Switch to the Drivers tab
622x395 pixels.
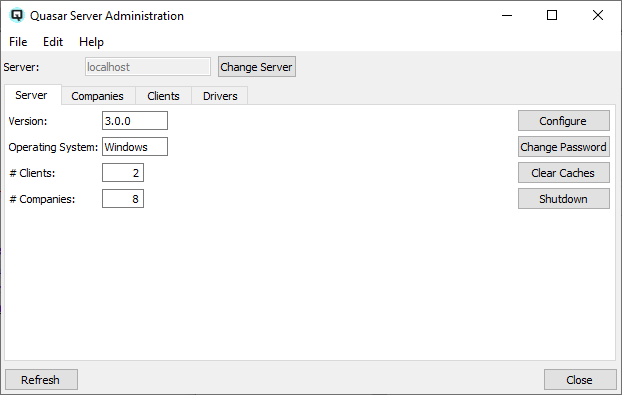(220, 96)
